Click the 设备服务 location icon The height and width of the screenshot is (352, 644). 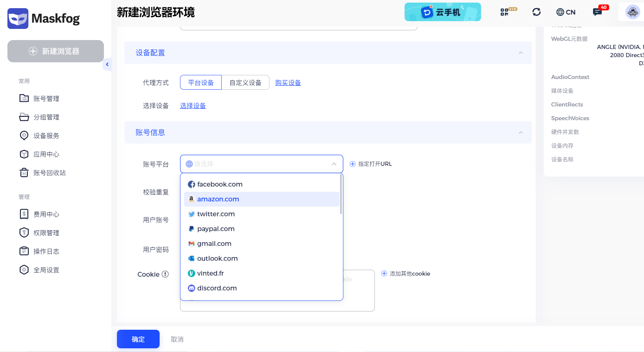pyautogui.click(x=24, y=135)
